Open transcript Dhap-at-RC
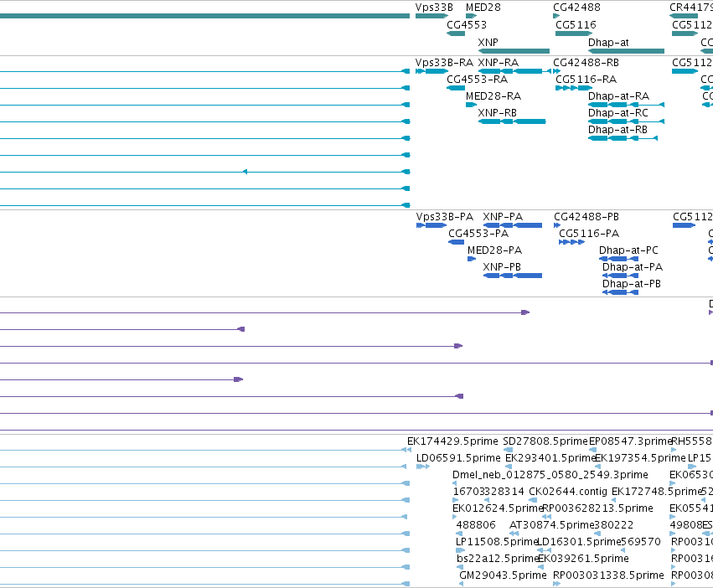Screen dimensions: 713x588 [618, 113]
